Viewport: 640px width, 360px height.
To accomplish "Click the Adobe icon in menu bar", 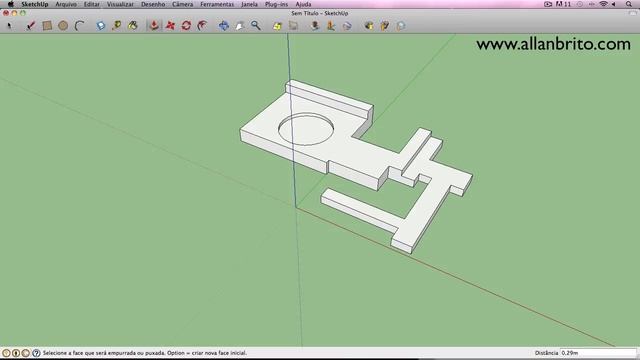I will coord(559,4).
